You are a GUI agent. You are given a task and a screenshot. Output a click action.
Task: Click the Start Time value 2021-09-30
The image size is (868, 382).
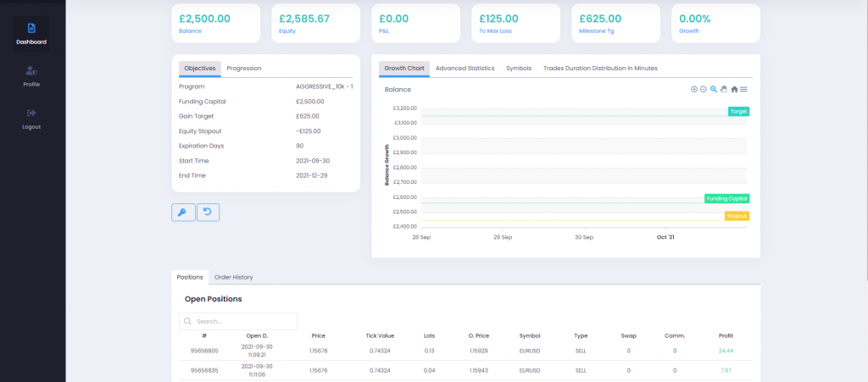click(x=314, y=161)
